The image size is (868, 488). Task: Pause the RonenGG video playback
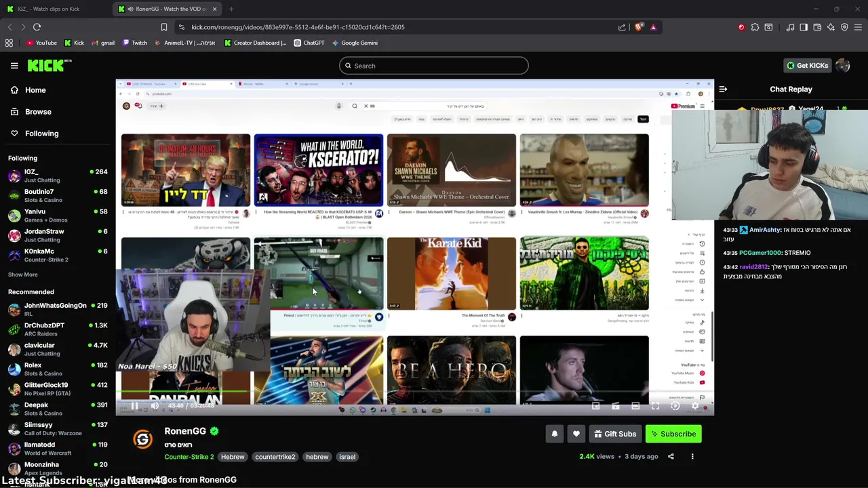coord(134,406)
